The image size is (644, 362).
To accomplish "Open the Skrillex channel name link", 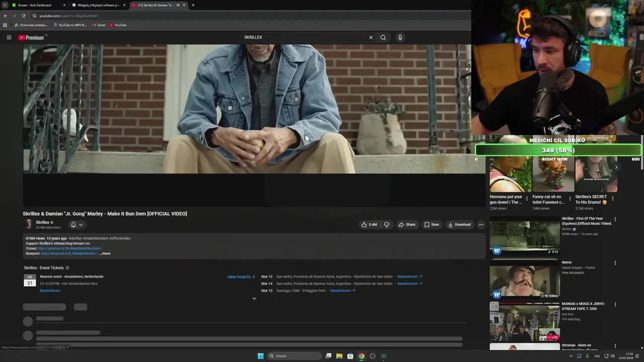I will (x=43, y=222).
